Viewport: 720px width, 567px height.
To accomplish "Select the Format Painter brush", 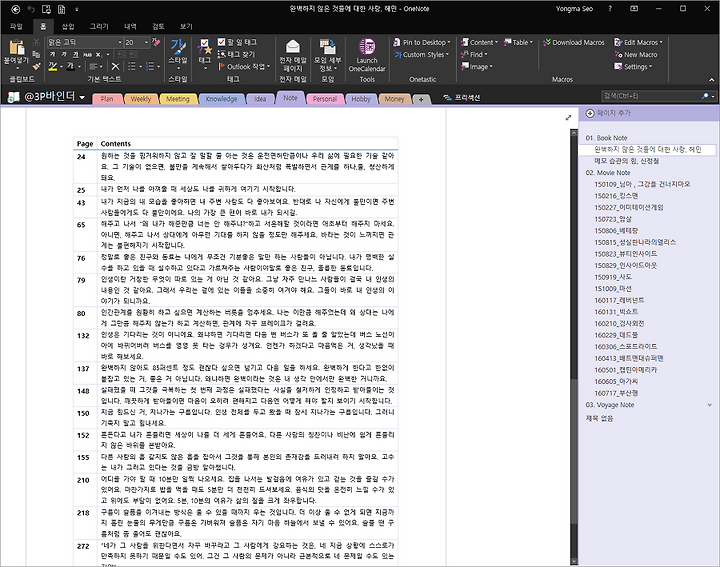I will click(x=37, y=67).
